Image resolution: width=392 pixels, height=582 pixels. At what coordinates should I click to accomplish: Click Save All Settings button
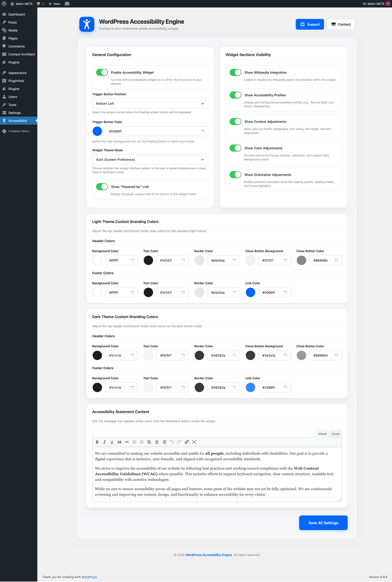(x=323, y=523)
